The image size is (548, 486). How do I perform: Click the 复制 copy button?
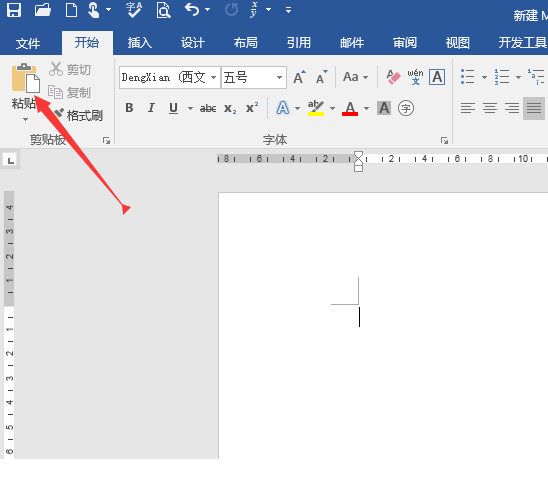[x=69, y=92]
